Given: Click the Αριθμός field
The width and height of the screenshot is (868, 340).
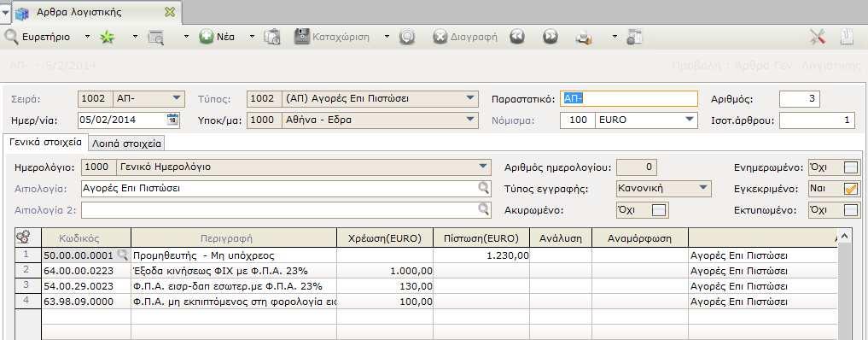Looking at the screenshot, I should tap(800, 99).
